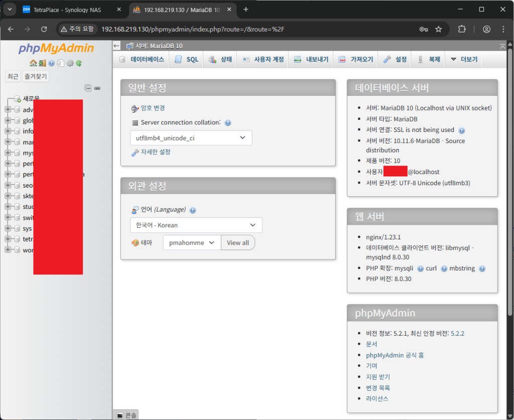Click the browser address bar URL
Screen dimensions: 514x420
coord(192,29)
